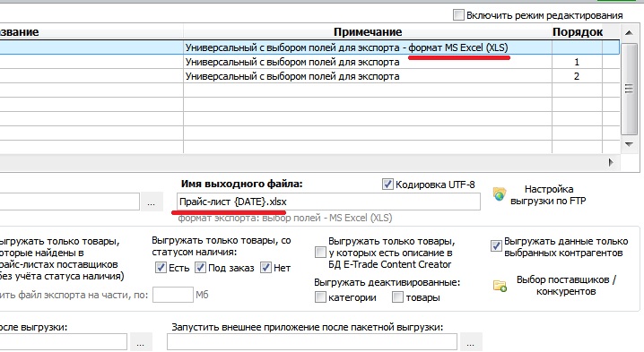644x352 pixels.
Task: Click horizontal scrollbar right arrow
Action: [611, 162]
